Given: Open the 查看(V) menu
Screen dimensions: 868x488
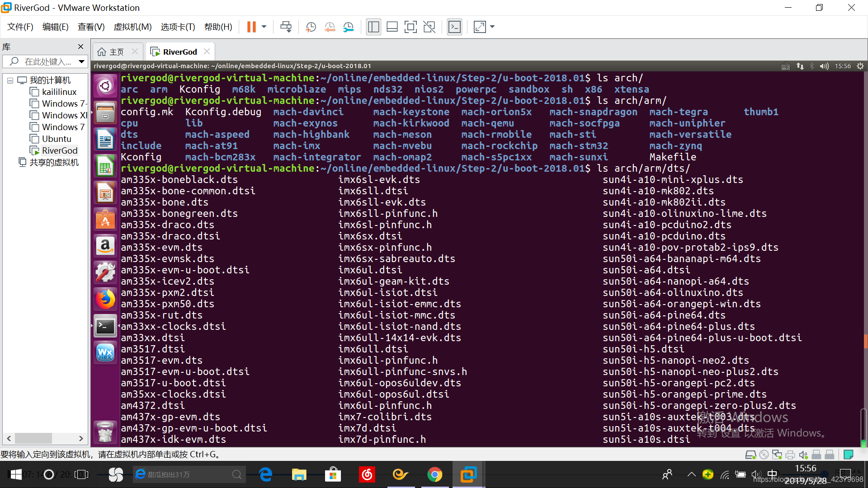Looking at the screenshot, I should click(91, 27).
